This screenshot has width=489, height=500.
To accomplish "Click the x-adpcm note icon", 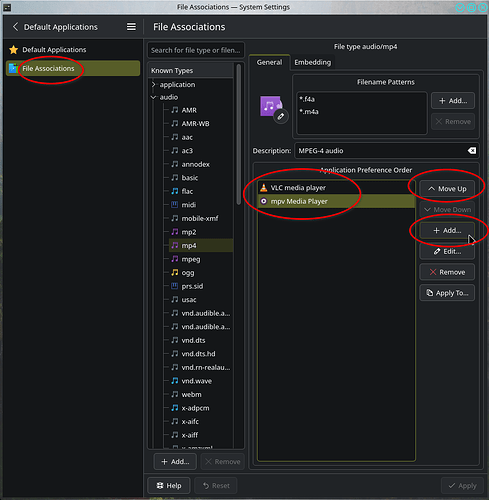I will pyautogui.click(x=175, y=408).
